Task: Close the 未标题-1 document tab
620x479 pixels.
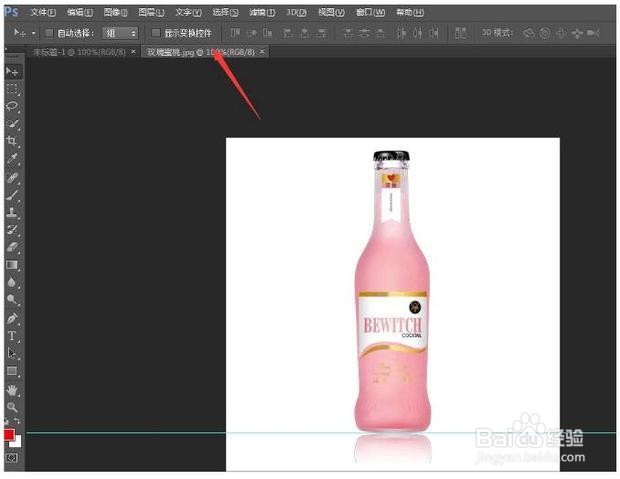Action: tap(133, 52)
